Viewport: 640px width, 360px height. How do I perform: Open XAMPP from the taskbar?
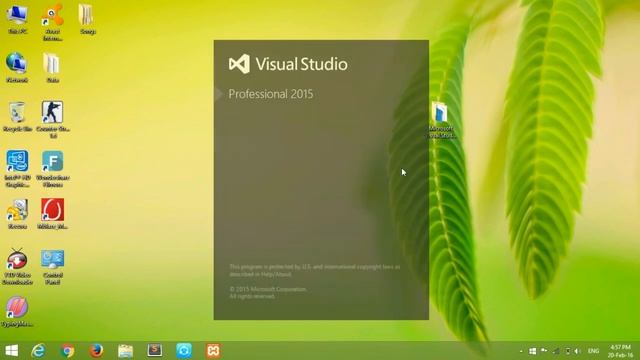coord(213,351)
